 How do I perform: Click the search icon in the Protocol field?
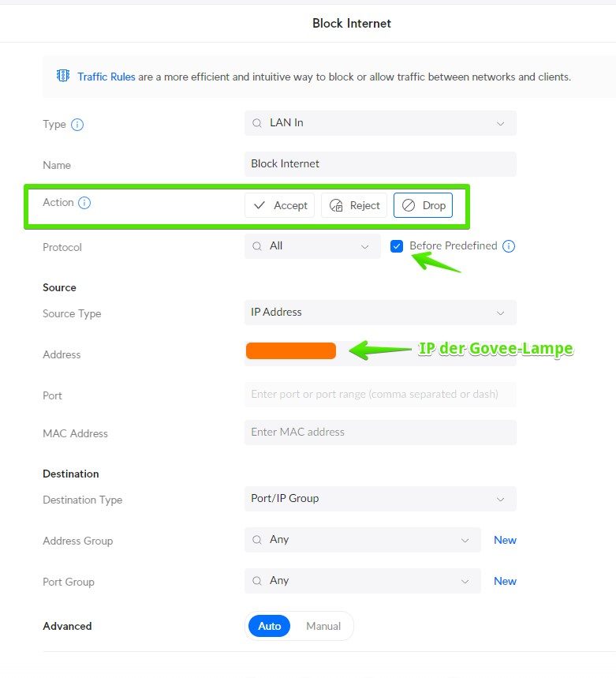(257, 246)
